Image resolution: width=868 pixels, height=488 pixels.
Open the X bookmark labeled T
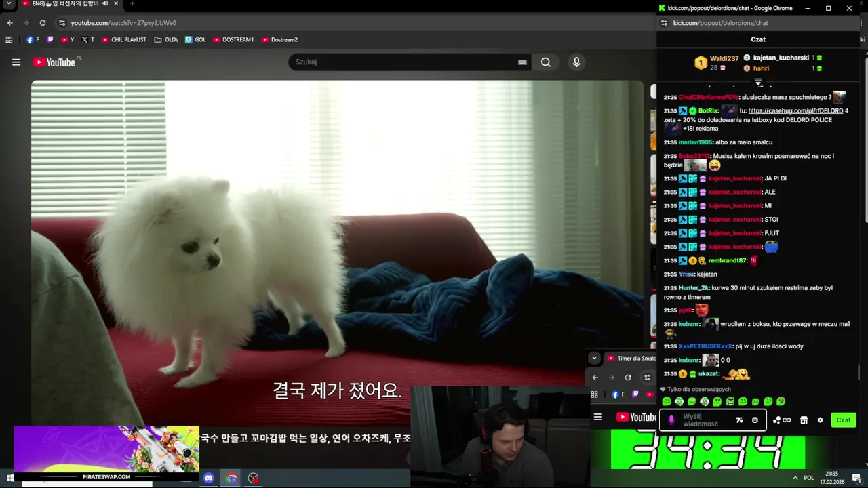pyautogui.click(x=88, y=40)
